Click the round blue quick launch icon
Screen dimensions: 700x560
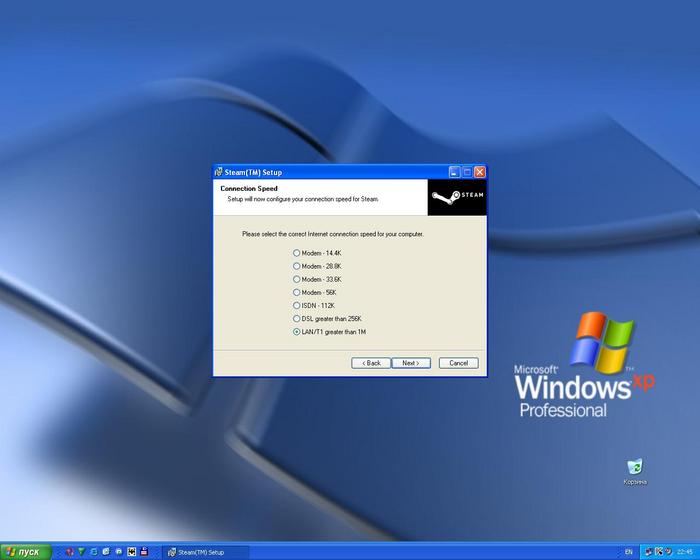click(x=119, y=552)
